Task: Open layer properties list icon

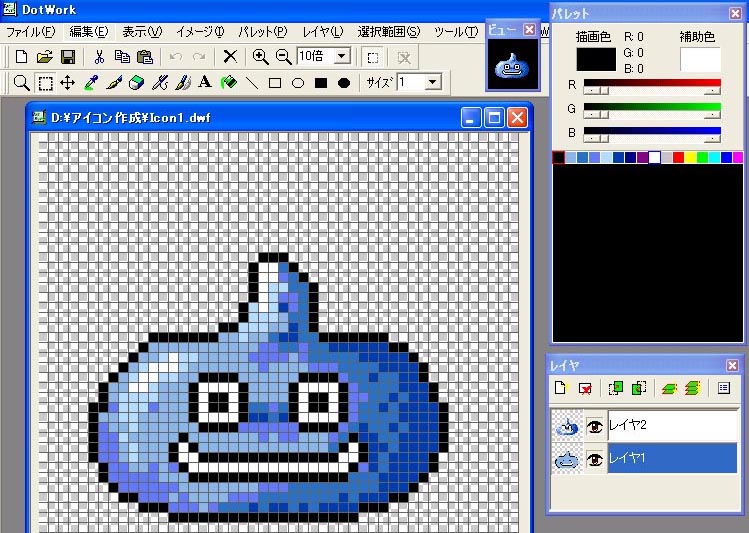Action: pyautogui.click(x=724, y=388)
